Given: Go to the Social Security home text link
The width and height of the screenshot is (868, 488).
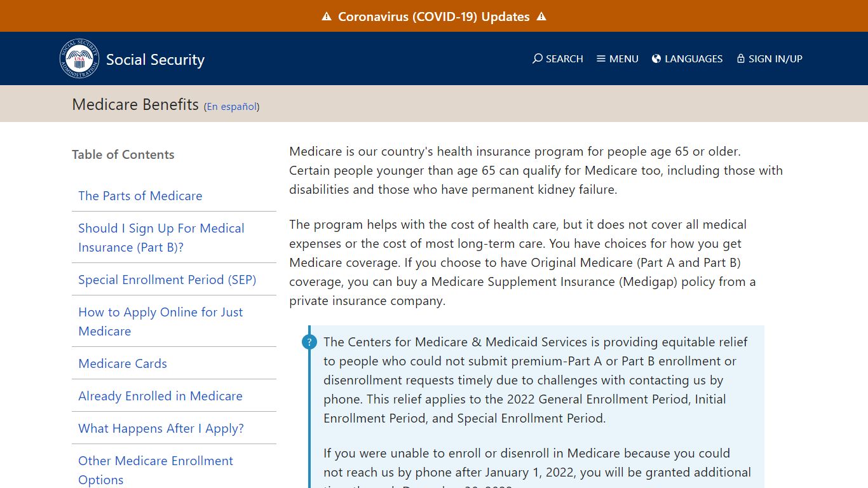Looking at the screenshot, I should pos(155,60).
